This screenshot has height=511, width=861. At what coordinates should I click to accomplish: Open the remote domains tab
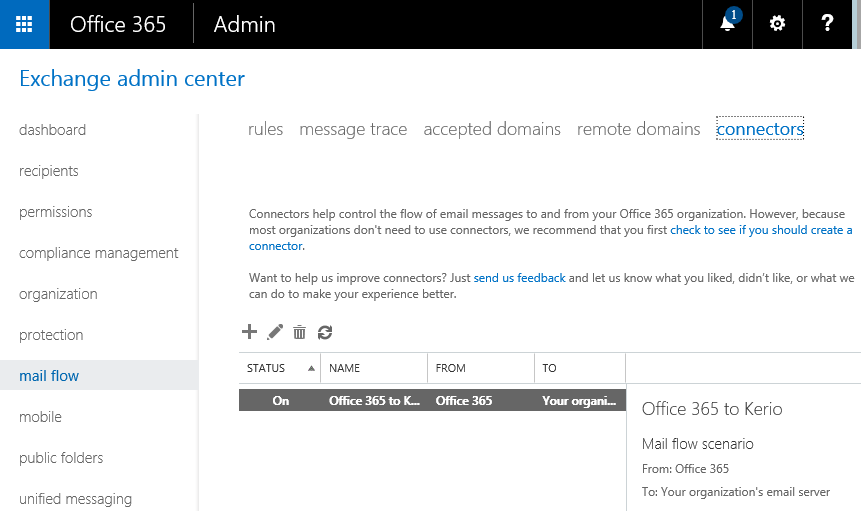[x=638, y=129]
